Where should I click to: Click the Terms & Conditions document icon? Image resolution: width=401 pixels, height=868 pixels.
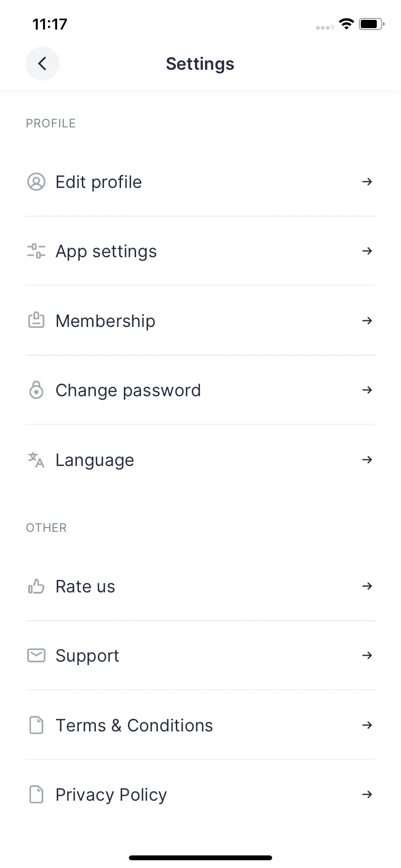click(36, 725)
